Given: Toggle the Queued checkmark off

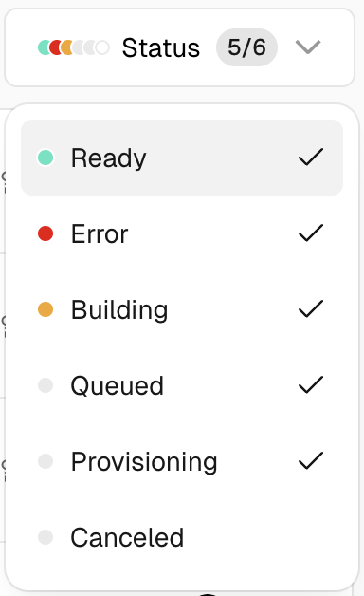Looking at the screenshot, I should [311, 384].
